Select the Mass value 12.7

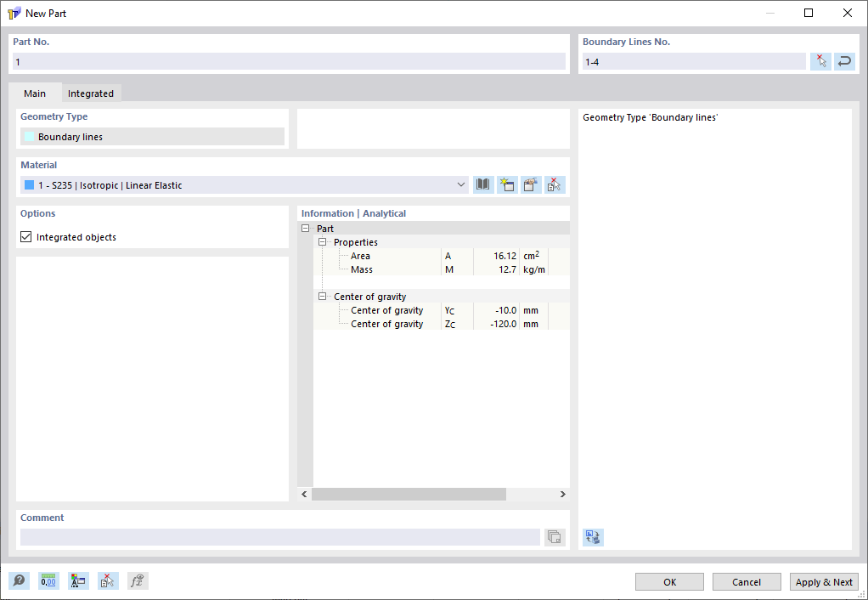(508, 269)
